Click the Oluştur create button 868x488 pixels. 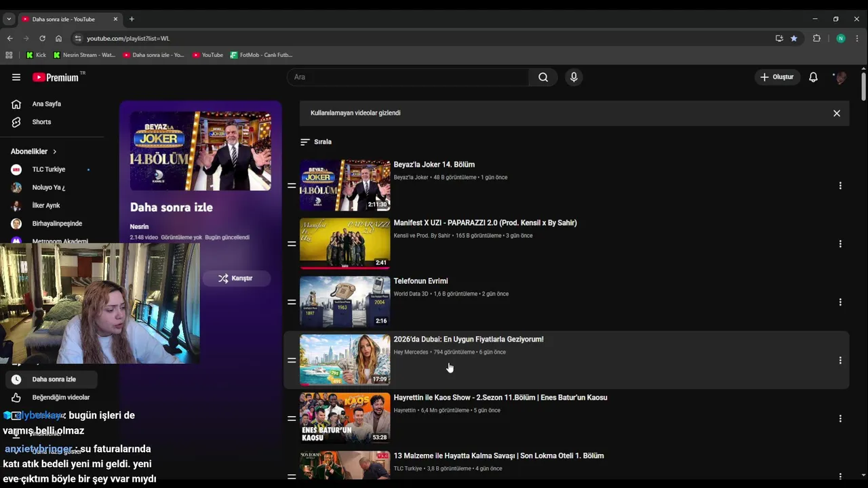click(x=777, y=77)
